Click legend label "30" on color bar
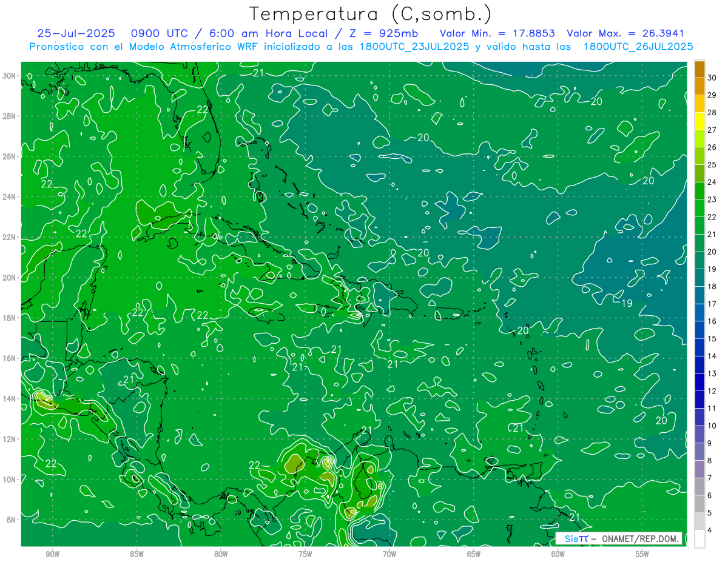The width and height of the screenshot is (728, 562). coord(712,78)
